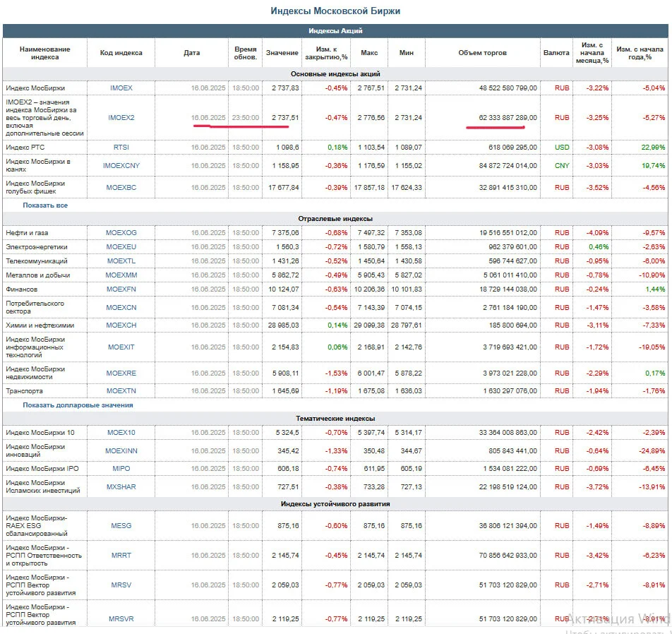Click 'Индексы устойчивого развития' section heading
This screenshot has width=672, height=634.
tap(335, 503)
